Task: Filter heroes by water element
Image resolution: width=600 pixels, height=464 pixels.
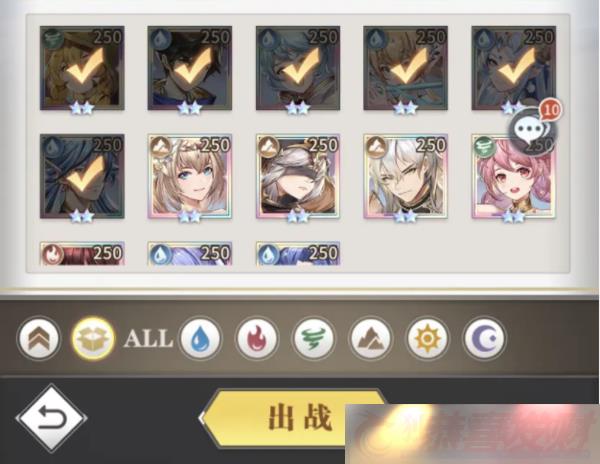Action: click(x=200, y=339)
